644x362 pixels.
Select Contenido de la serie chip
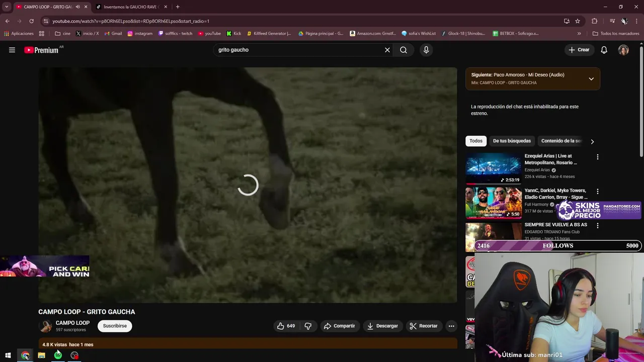click(x=561, y=141)
